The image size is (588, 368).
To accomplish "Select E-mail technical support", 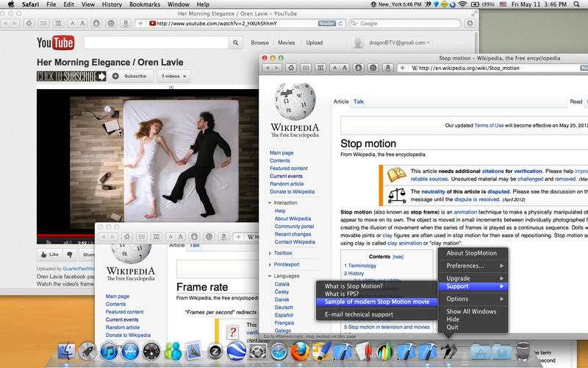I will coord(377,315).
